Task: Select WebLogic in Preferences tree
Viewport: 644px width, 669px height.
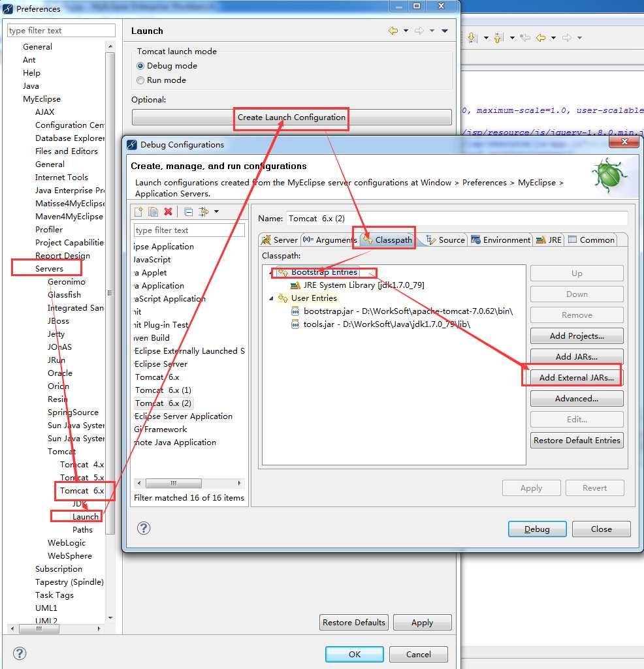Action: point(67,543)
